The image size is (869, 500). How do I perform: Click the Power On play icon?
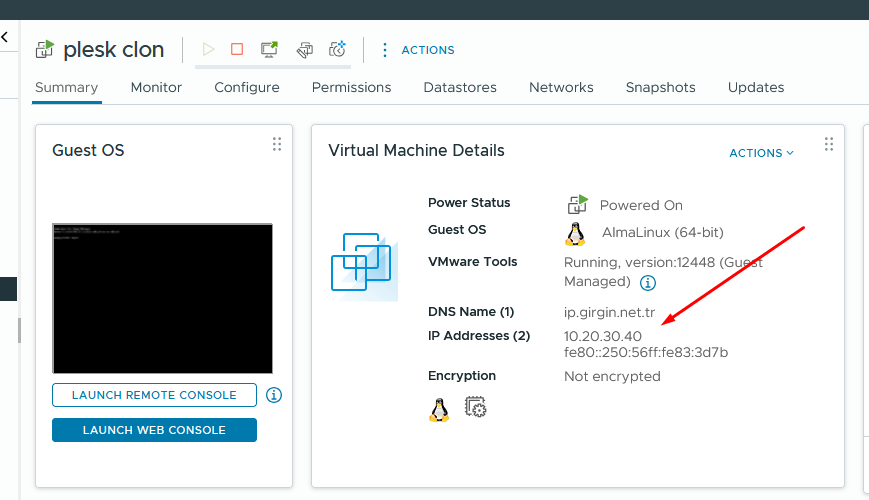point(208,49)
